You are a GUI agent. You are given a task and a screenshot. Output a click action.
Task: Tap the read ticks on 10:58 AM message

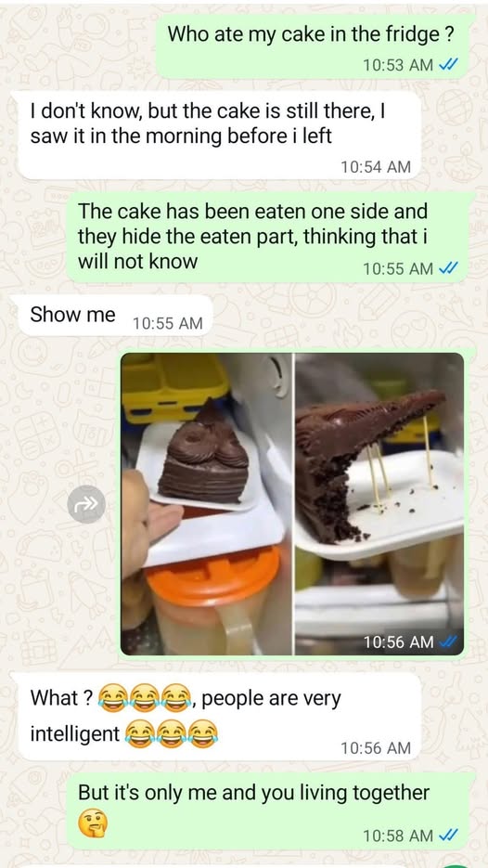447,836
